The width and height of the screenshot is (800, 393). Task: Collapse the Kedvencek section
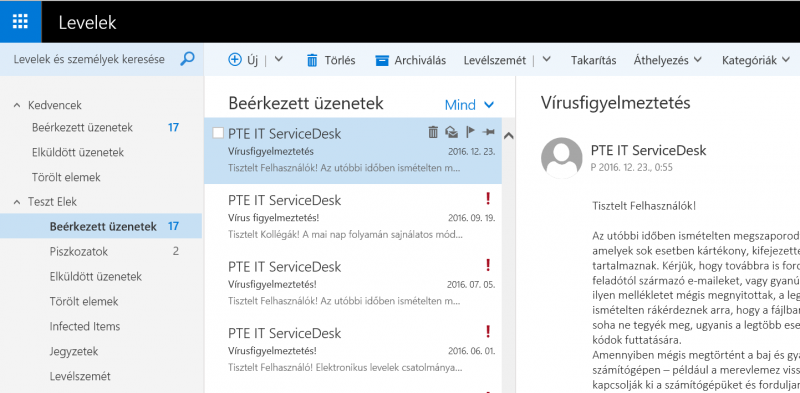(17, 106)
